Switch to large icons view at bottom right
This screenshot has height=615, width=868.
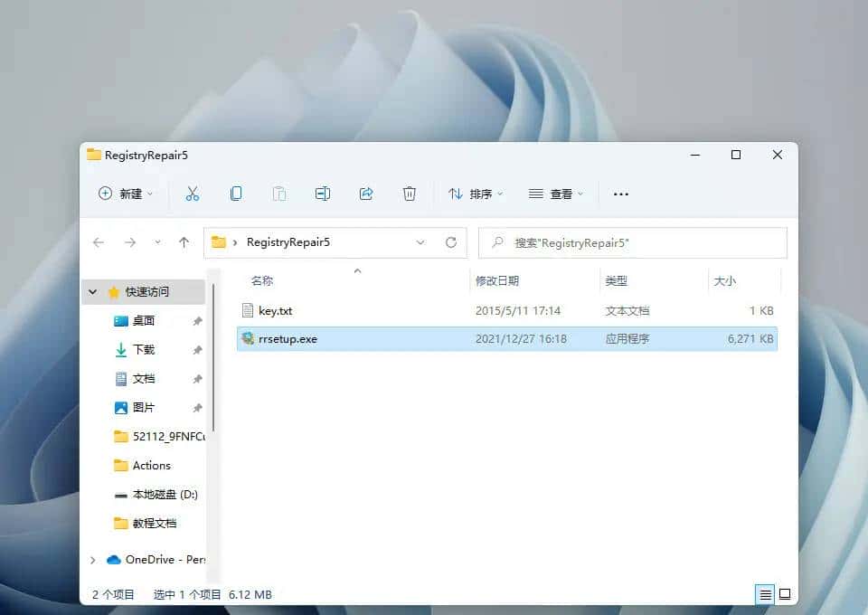(785, 594)
